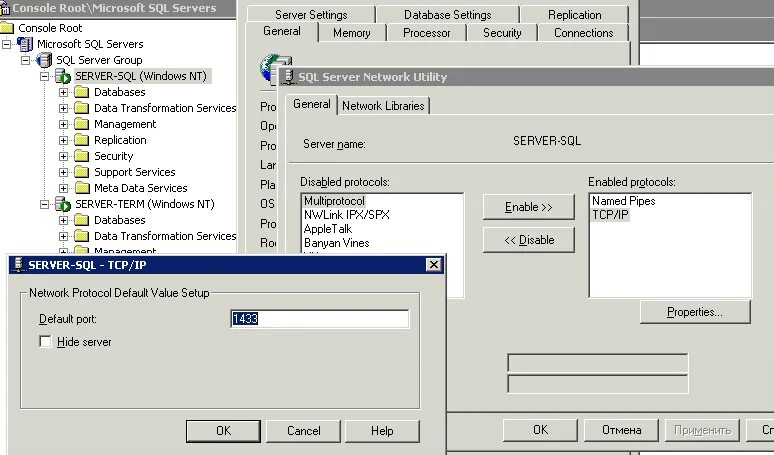Click the Replication folder icon in tree
The height and width of the screenshot is (455, 774).
(x=81, y=140)
